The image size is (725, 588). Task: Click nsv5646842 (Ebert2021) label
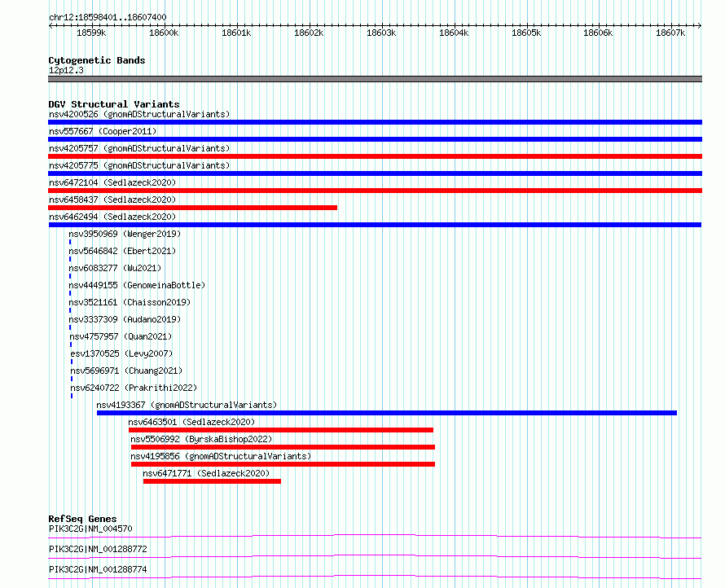coord(122,251)
